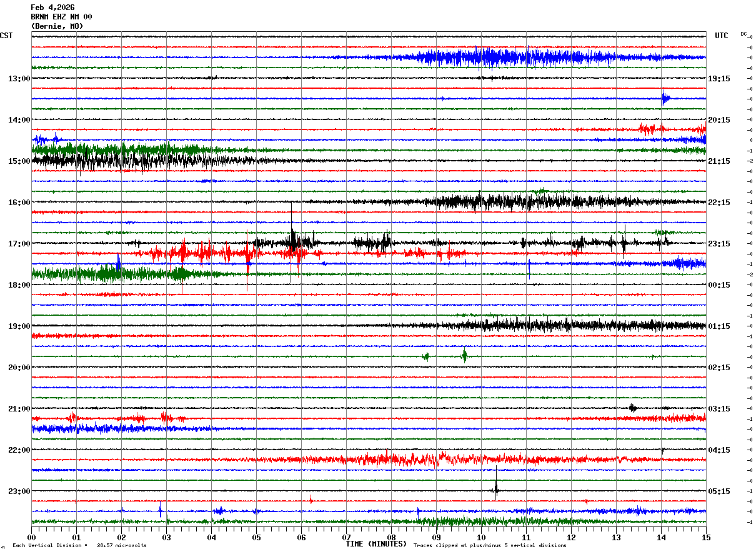Click the 01:15 UTC time label
This screenshot has width=756, height=554.
point(719,326)
